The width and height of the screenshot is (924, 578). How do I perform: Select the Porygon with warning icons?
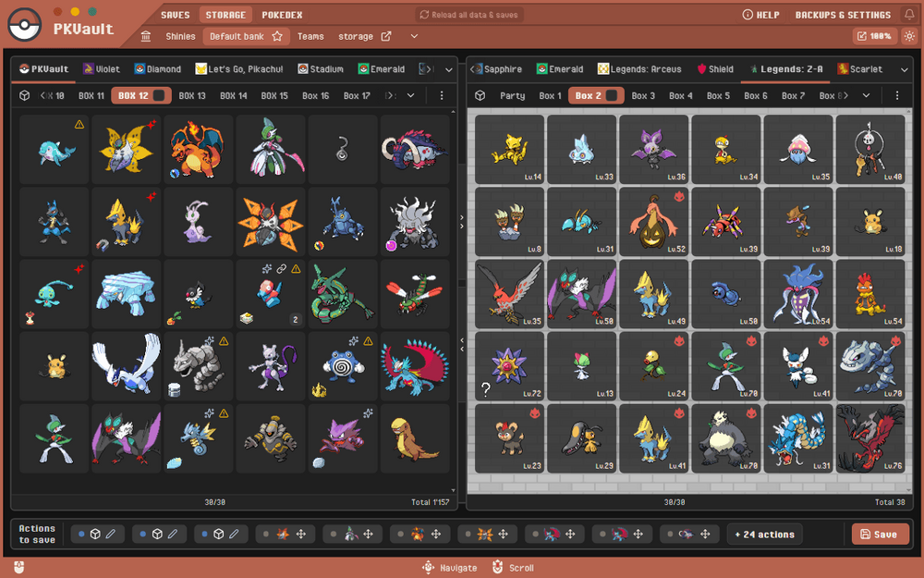click(x=271, y=294)
